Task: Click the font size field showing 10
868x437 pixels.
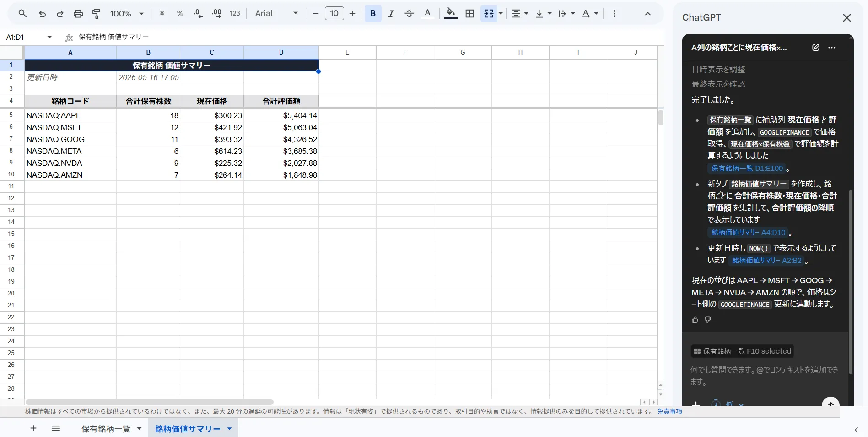Action: point(334,14)
